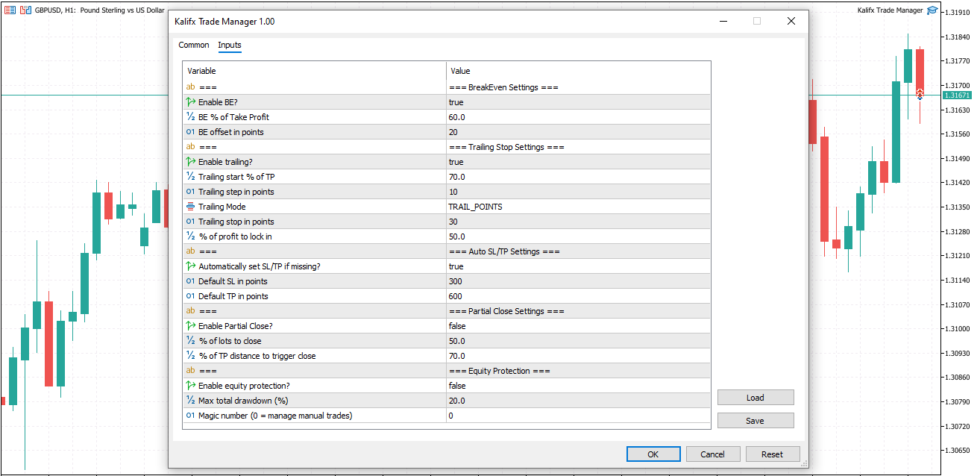Screen dimensions: 980x476
Task: Click the Depth of Market icon near GBPUSD title
Action: (10, 10)
